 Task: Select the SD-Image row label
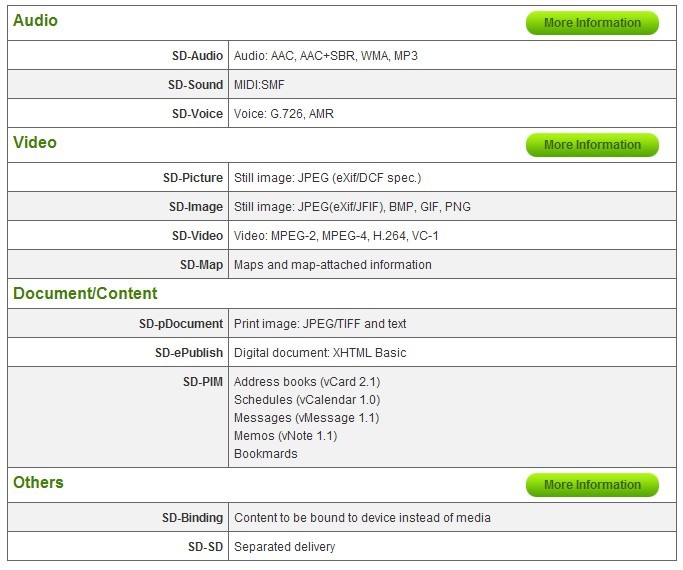195,207
